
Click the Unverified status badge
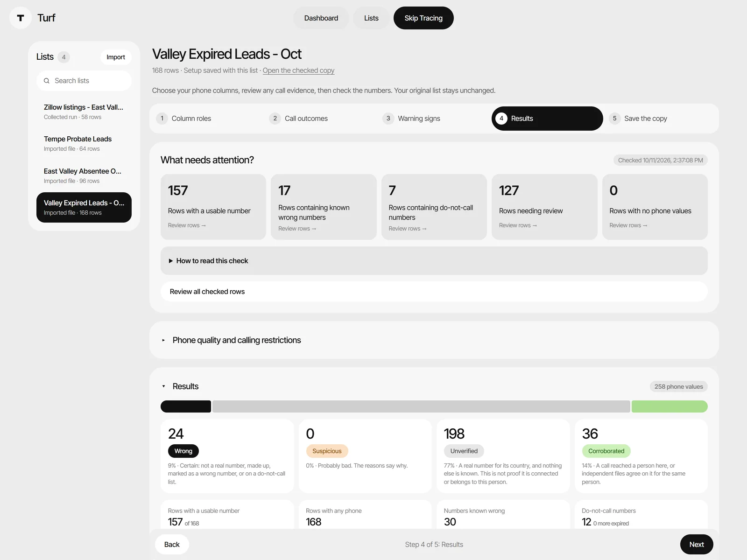[x=464, y=451]
